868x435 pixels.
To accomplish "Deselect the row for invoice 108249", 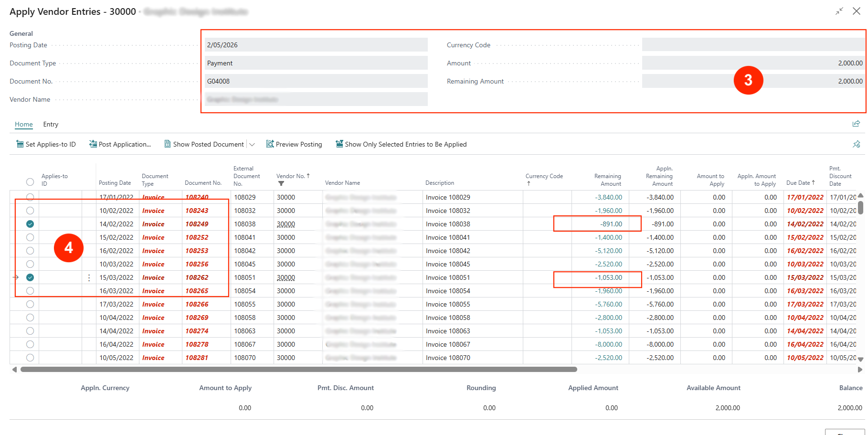I will pos(30,224).
